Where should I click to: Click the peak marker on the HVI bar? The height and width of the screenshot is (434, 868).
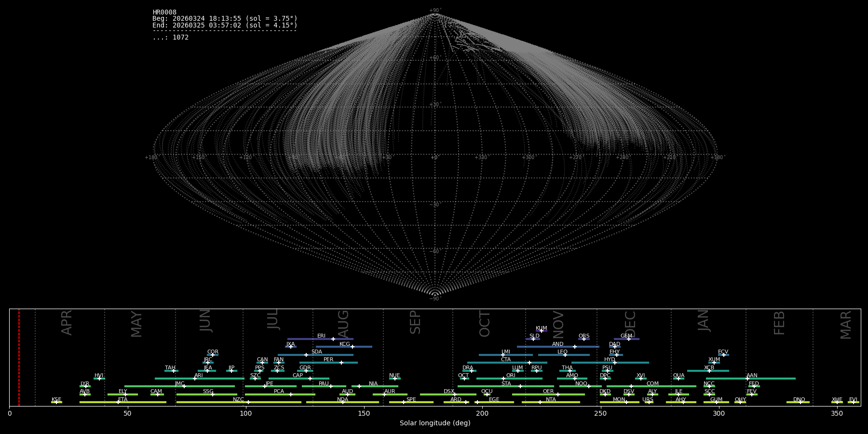[99, 379]
